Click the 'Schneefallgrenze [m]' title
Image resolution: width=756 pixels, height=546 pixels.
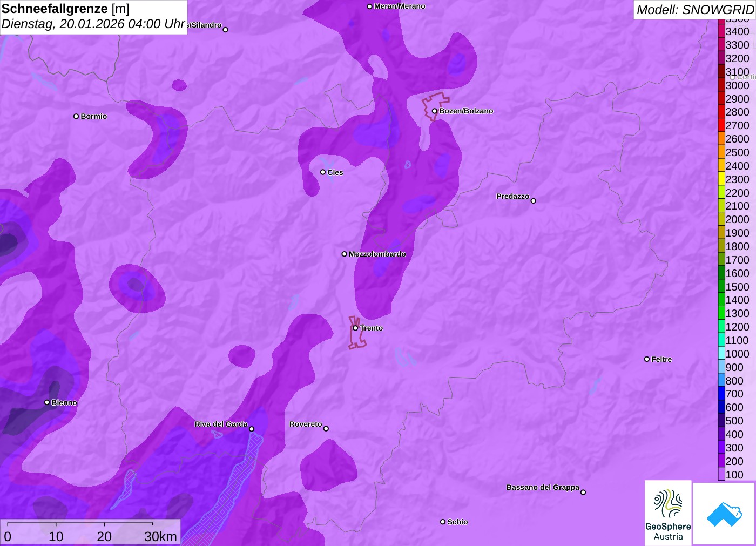(65, 9)
